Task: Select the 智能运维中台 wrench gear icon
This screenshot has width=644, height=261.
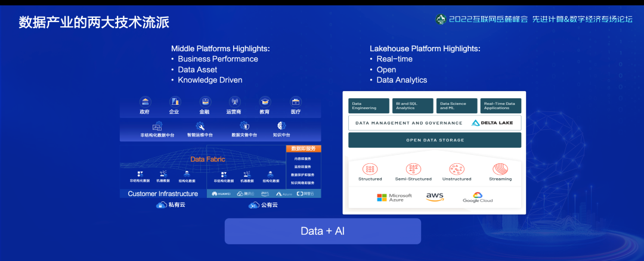Action: (200, 126)
